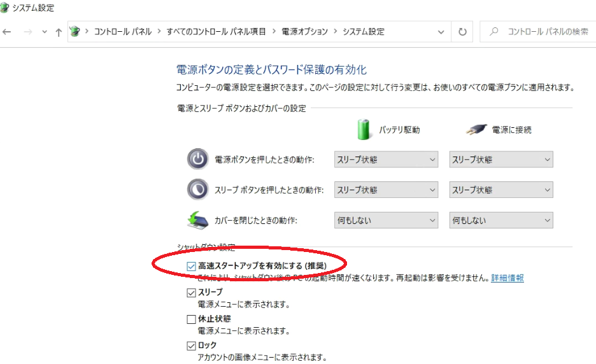Viewport: 596px width, 364px height.
Task: Open plugged-in dropdown for 電源ボタンを押したときの動作
Action: point(501,160)
